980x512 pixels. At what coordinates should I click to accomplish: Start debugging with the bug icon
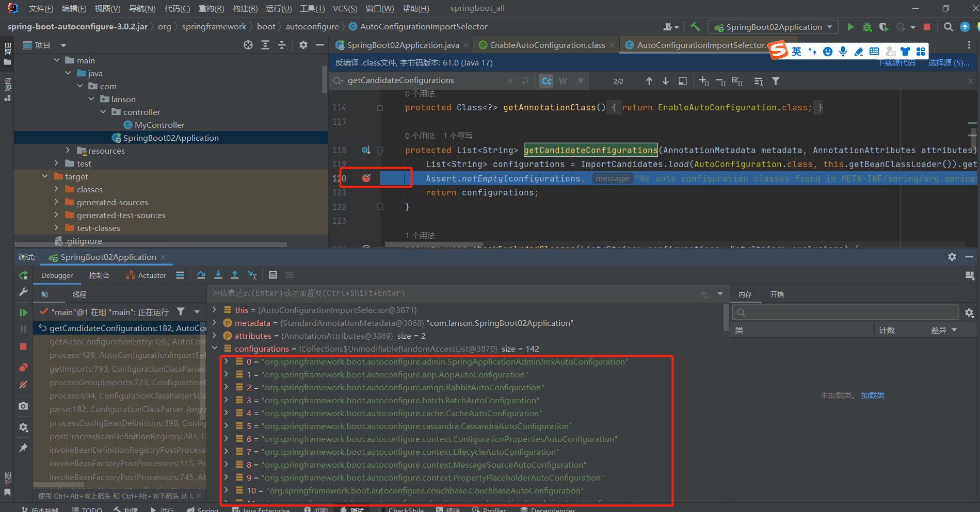tap(867, 27)
